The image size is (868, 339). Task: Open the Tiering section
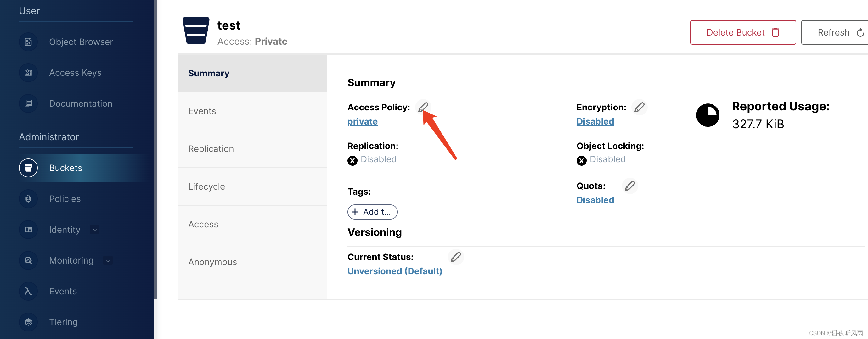pyautogui.click(x=63, y=321)
